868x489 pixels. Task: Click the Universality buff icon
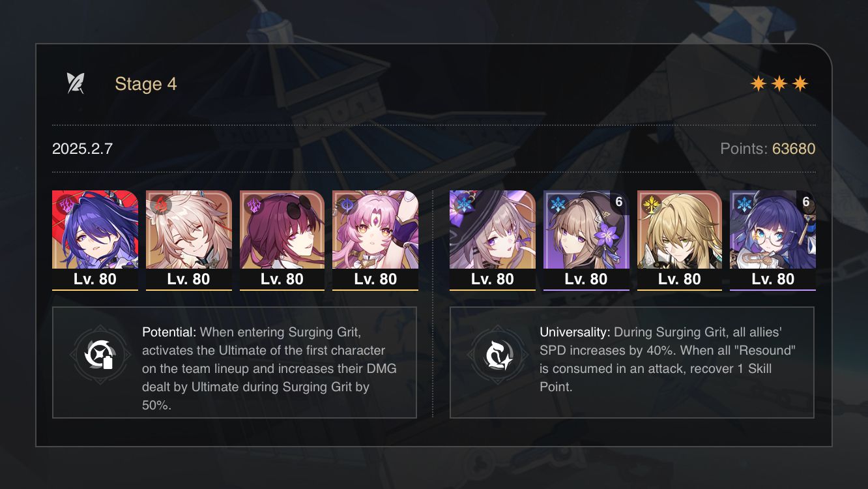[495, 354]
